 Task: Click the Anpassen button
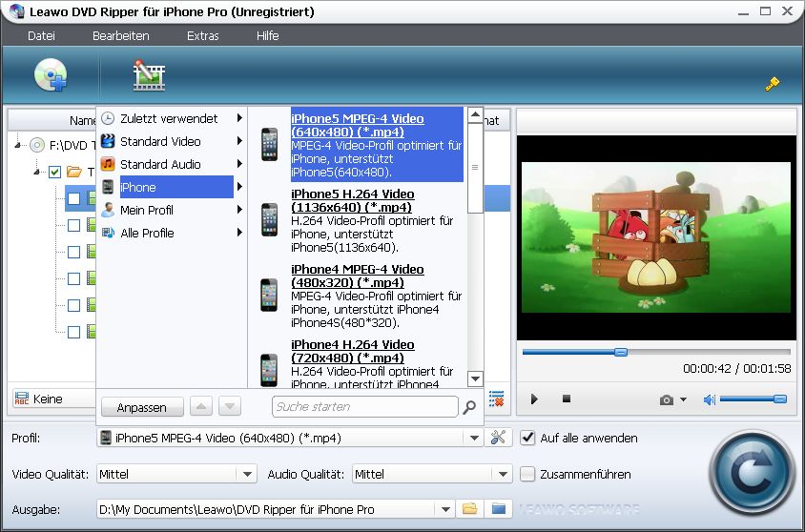coord(142,407)
